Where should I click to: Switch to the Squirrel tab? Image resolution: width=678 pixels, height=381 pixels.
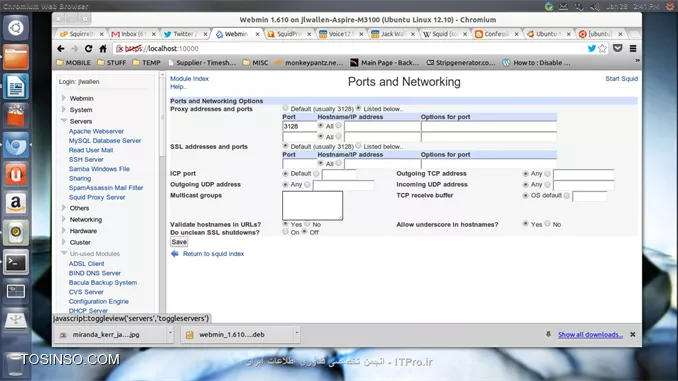coord(81,34)
